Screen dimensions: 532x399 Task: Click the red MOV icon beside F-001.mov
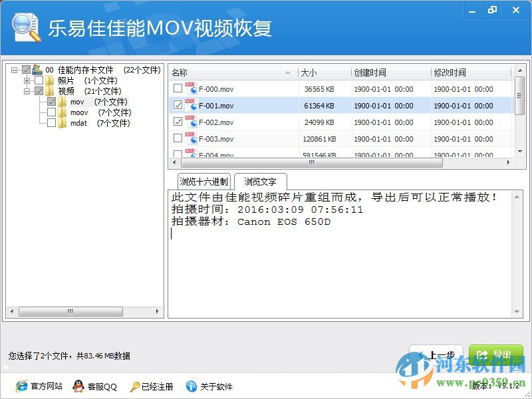tap(192, 105)
